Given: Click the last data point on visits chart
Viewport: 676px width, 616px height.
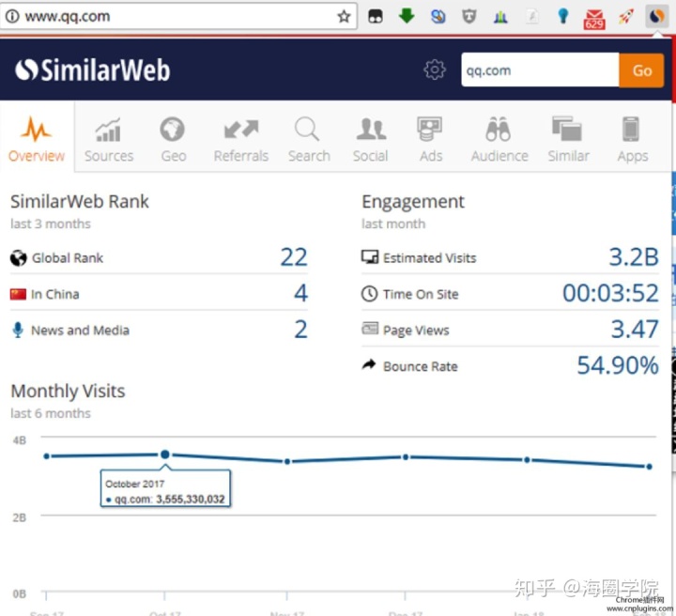Looking at the screenshot, I should [x=650, y=467].
